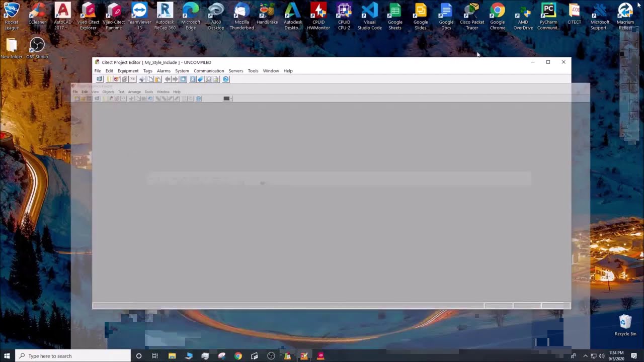The image size is (644, 362).
Task: Select the TeamViewer 13 desktop shortcut
Action: click(139, 16)
